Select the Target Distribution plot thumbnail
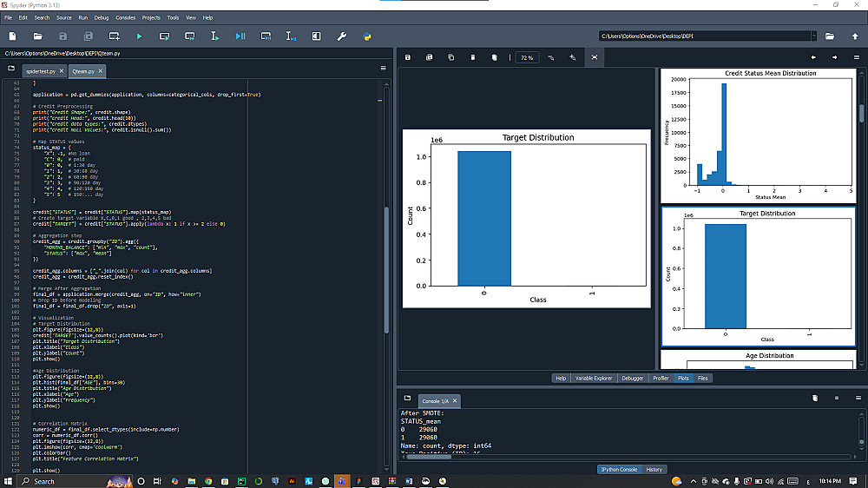The height and width of the screenshot is (488, 868). coord(759,277)
